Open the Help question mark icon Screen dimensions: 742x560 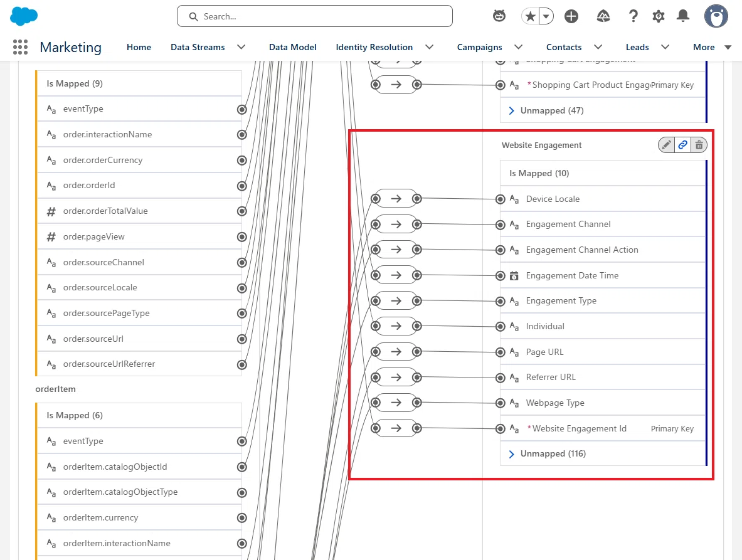click(x=633, y=16)
